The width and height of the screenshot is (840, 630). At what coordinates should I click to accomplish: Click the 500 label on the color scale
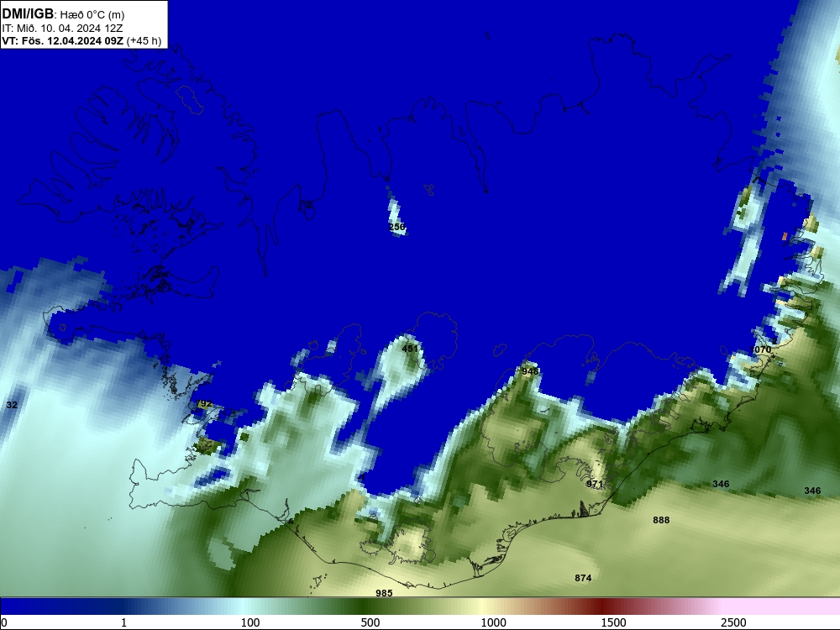click(370, 622)
